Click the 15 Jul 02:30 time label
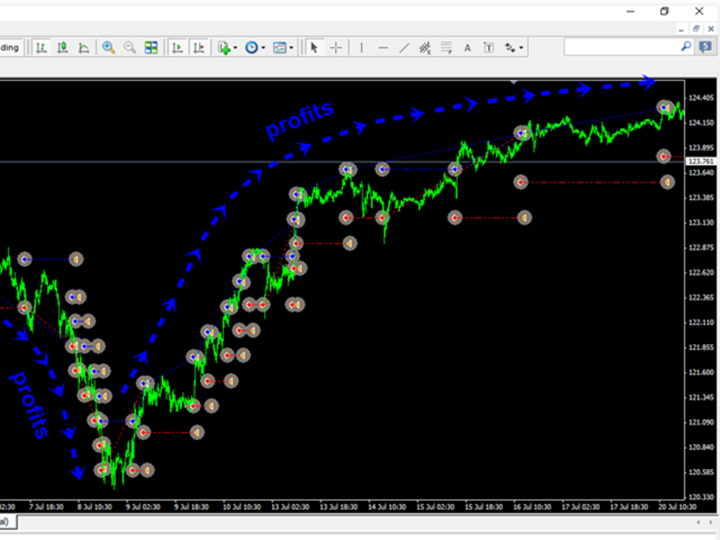The width and height of the screenshot is (720, 540). (x=435, y=507)
